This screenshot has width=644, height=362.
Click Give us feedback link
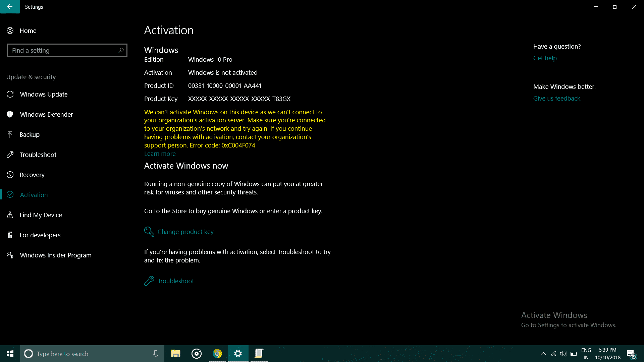[x=556, y=98]
